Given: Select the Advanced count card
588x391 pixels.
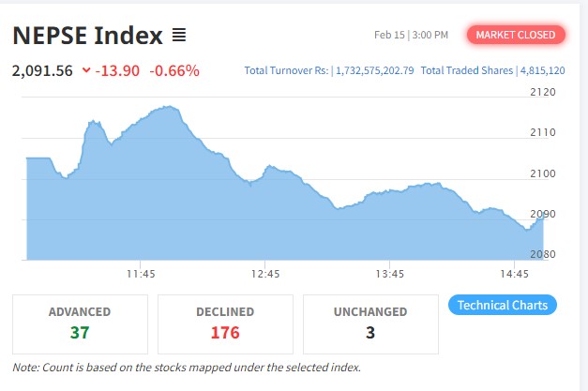Looking at the screenshot, I should click(x=80, y=323).
